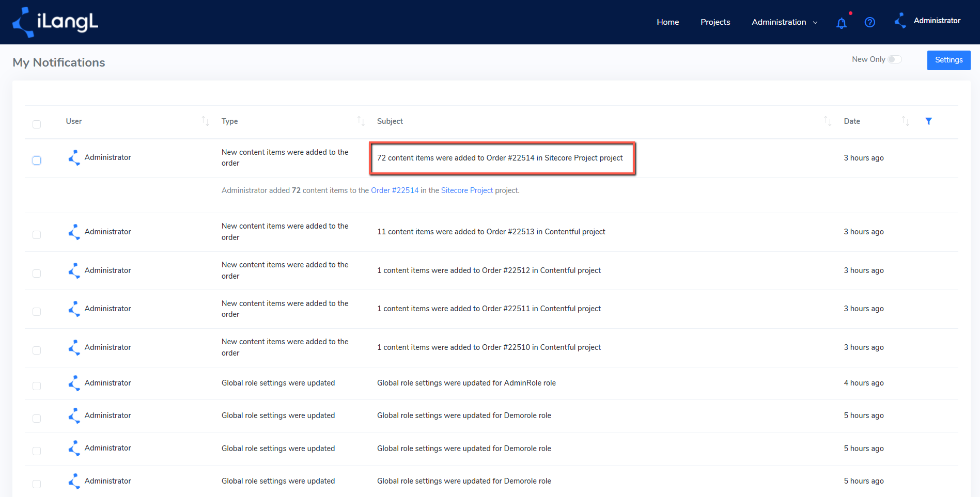
Task: Check the 4 hours ago row checkbox
Action: coord(37,386)
